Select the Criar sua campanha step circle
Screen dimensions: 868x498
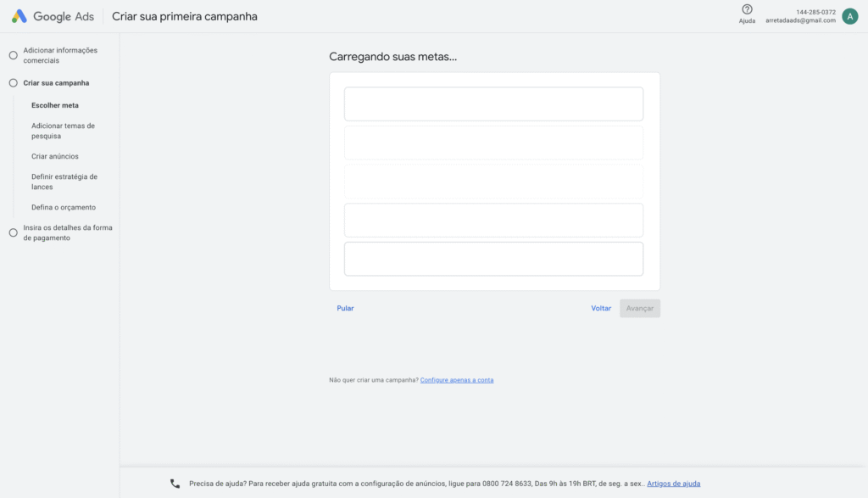tap(14, 83)
